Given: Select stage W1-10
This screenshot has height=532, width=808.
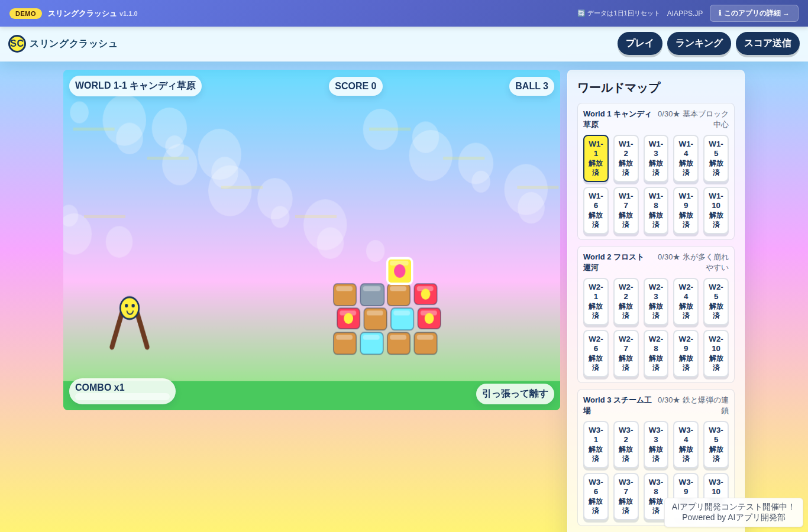Looking at the screenshot, I should coord(716,210).
